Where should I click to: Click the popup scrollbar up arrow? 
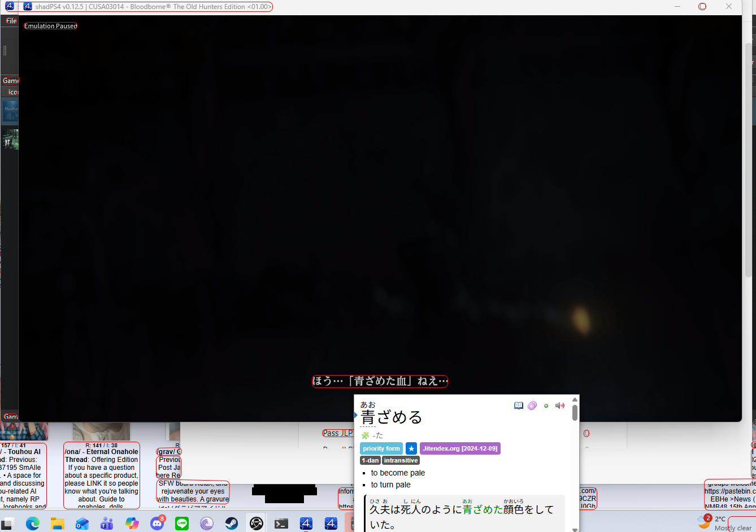click(575, 400)
